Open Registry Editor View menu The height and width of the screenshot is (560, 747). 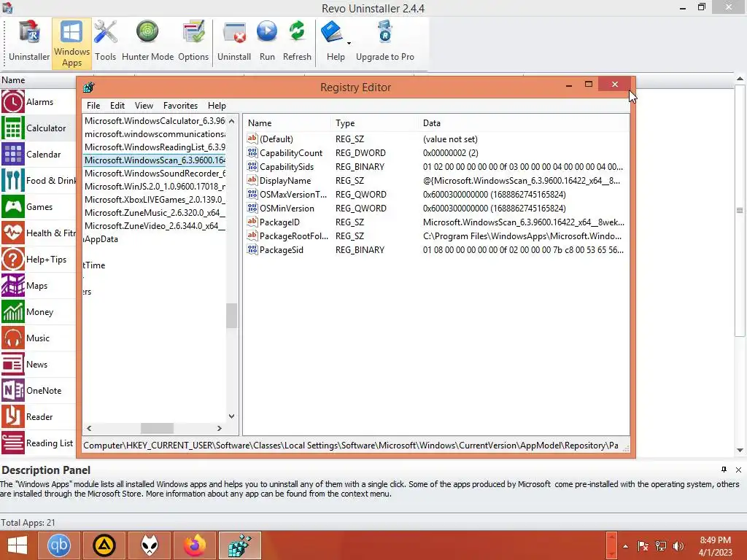point(144,106)
